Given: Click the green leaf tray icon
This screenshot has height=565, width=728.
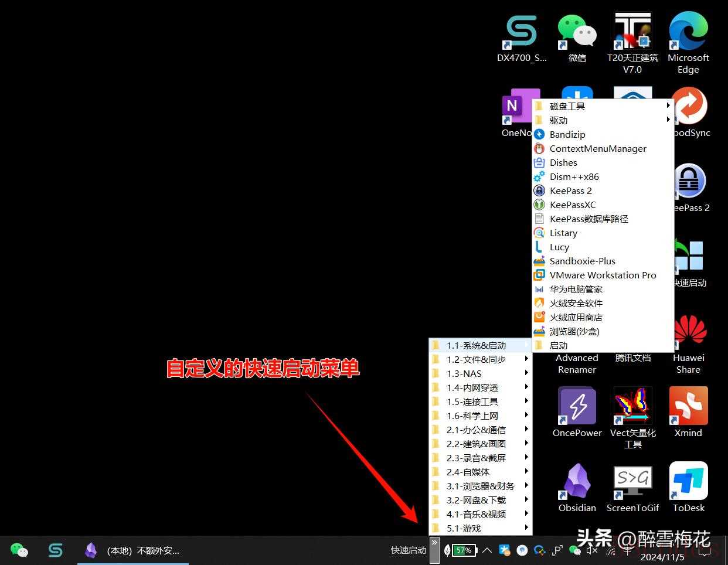Looking at the screenshot, I should [447, 550].
